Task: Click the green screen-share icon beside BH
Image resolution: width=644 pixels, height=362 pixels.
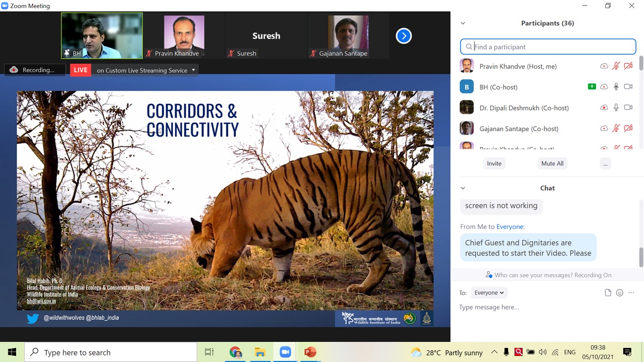Action: coord(592,87)
